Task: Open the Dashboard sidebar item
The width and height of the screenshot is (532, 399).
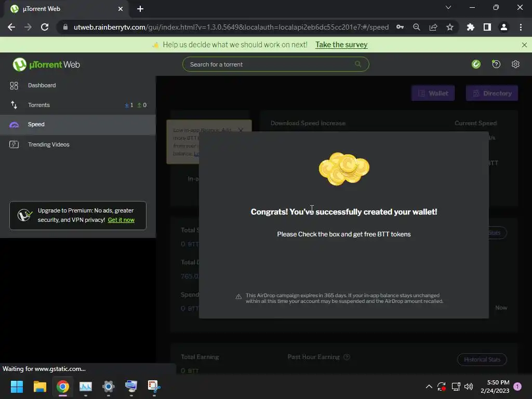Action: pyautogui.click(x=78, y=86)
